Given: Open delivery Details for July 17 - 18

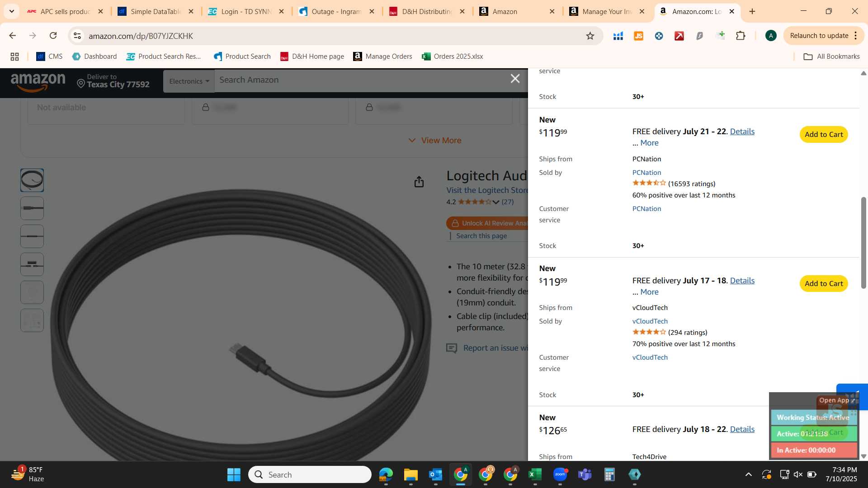Looking at the screenshot, I should click(x=742, y=281).
